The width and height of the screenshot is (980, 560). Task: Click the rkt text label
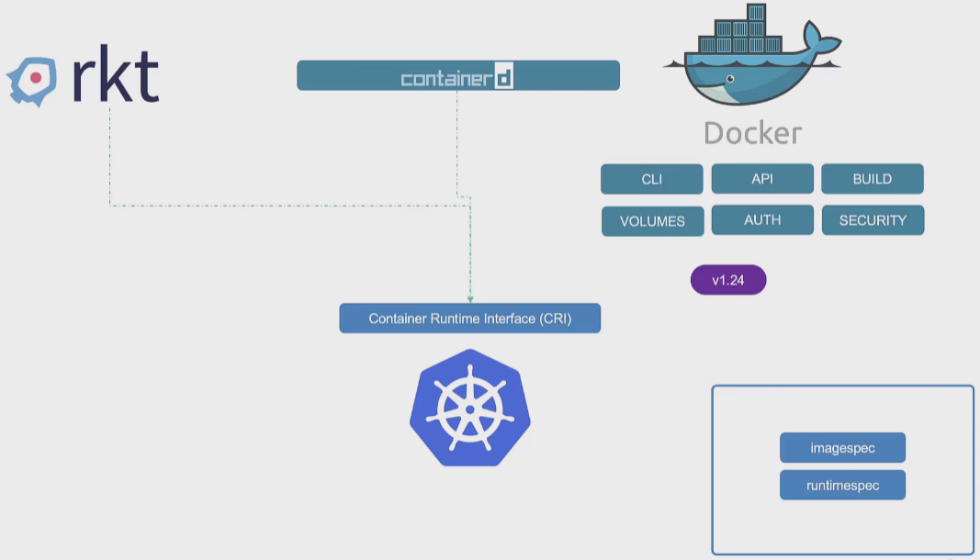[115, 79]
